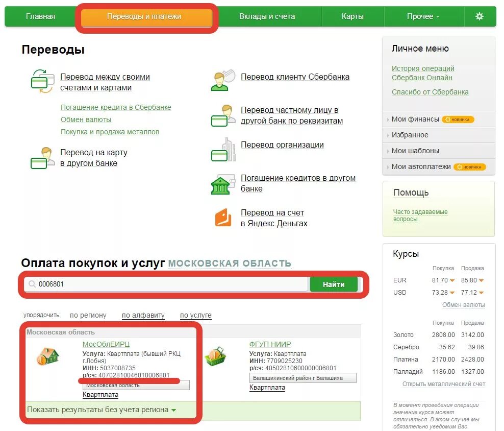This screenshot has width=504, height=431.
Task: Sort results по алфавиту
Action: (143, 315)
